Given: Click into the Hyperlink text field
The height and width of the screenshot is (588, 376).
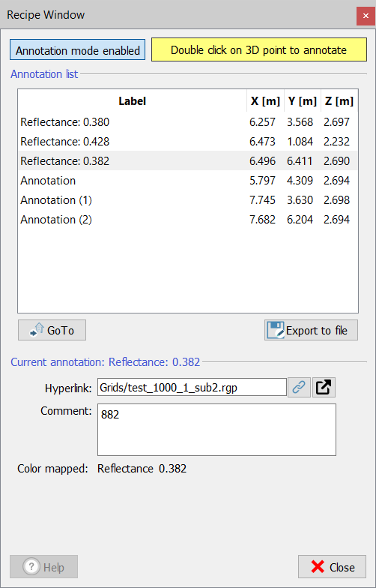Looking at the screenshot, I should pyautogui.click(x=192, y=387).
